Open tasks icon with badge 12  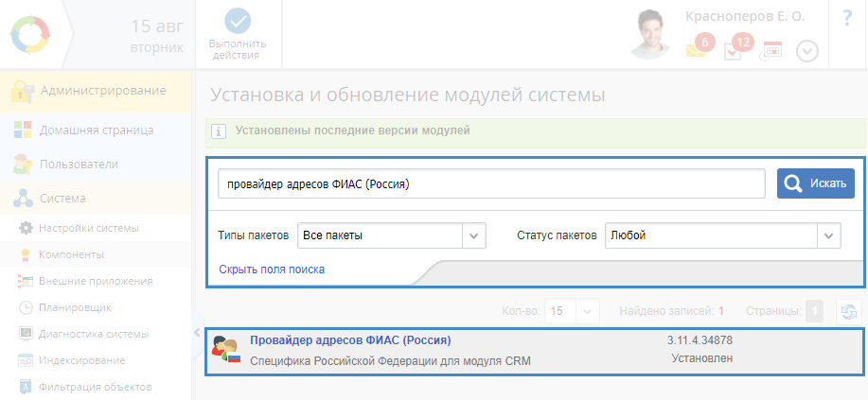click(x=734, y=51)
